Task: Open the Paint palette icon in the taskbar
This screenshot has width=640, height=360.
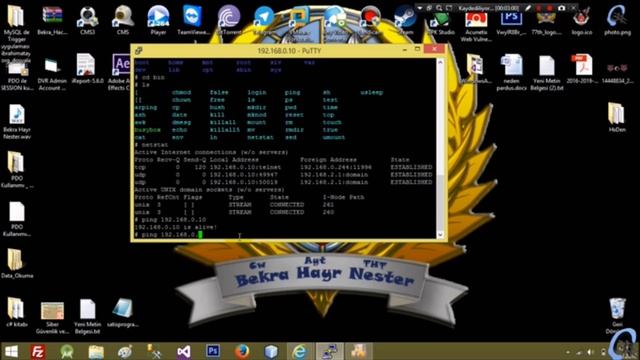Action: coord(125,351)
